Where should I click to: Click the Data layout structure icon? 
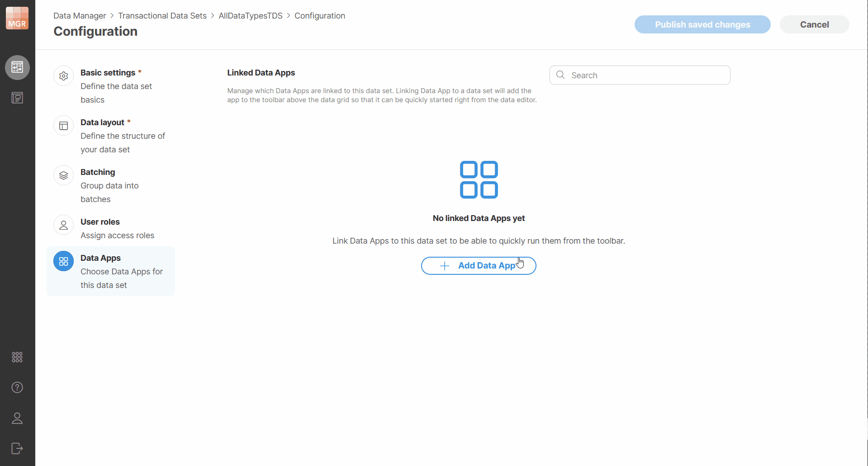tap(63, 125)
